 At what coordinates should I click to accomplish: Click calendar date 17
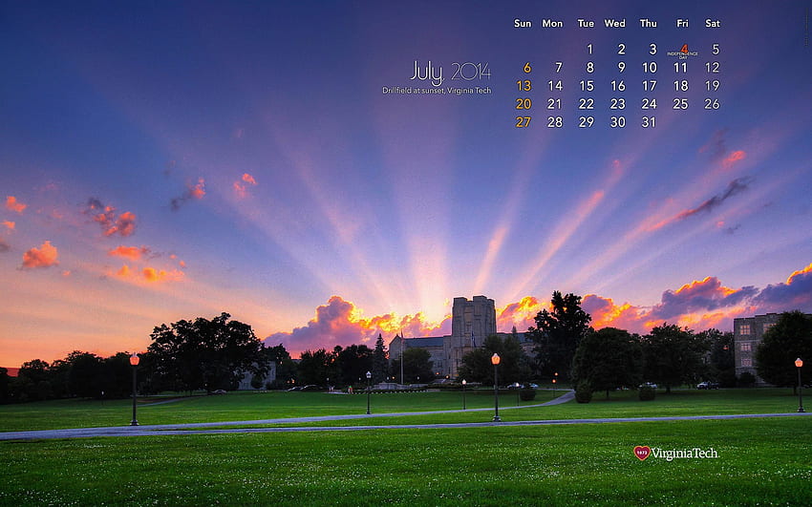650,86
